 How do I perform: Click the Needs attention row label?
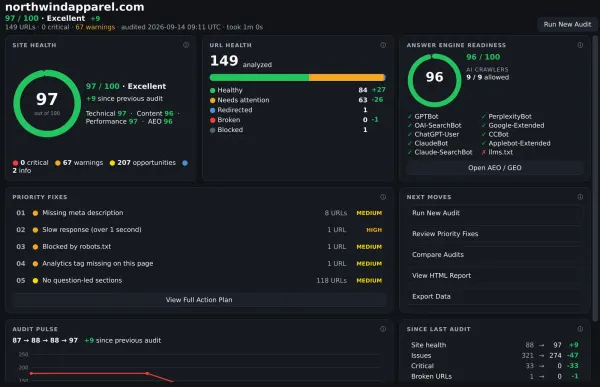point(243,100)
